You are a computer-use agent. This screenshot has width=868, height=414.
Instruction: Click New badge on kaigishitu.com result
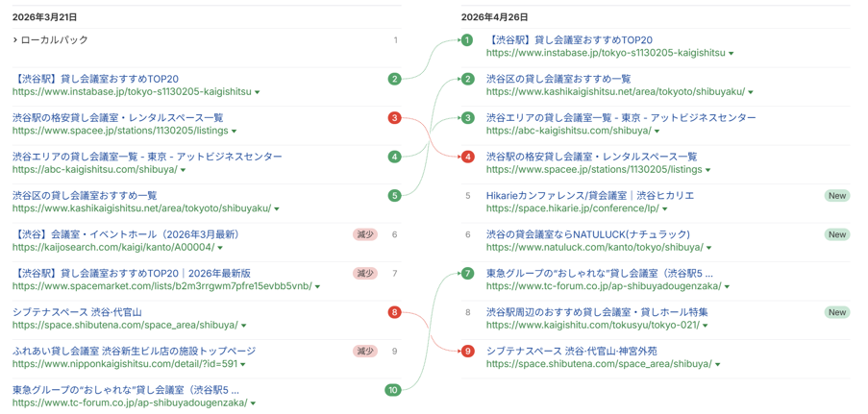click(x=837, y=312)
